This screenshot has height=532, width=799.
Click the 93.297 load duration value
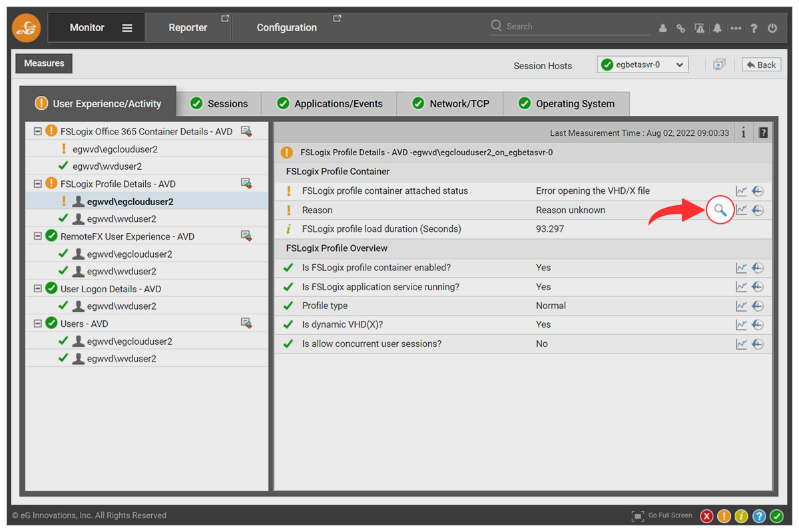tap(550, 229)
